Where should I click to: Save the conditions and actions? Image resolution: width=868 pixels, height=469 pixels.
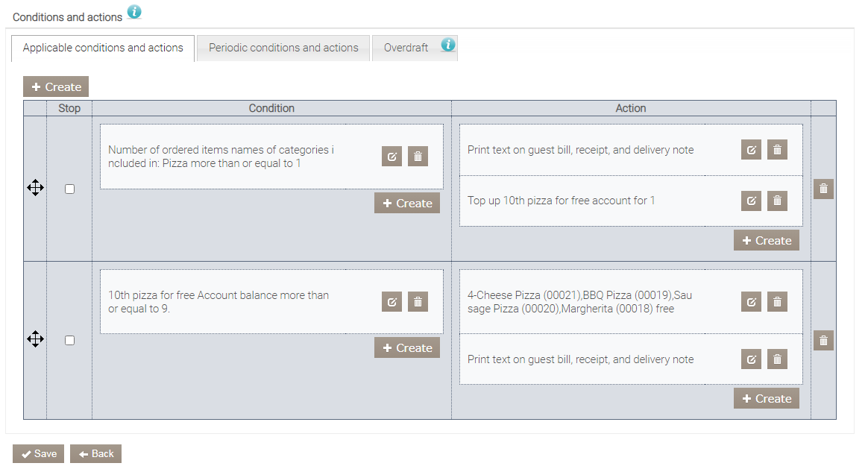[x=38, y=454]
